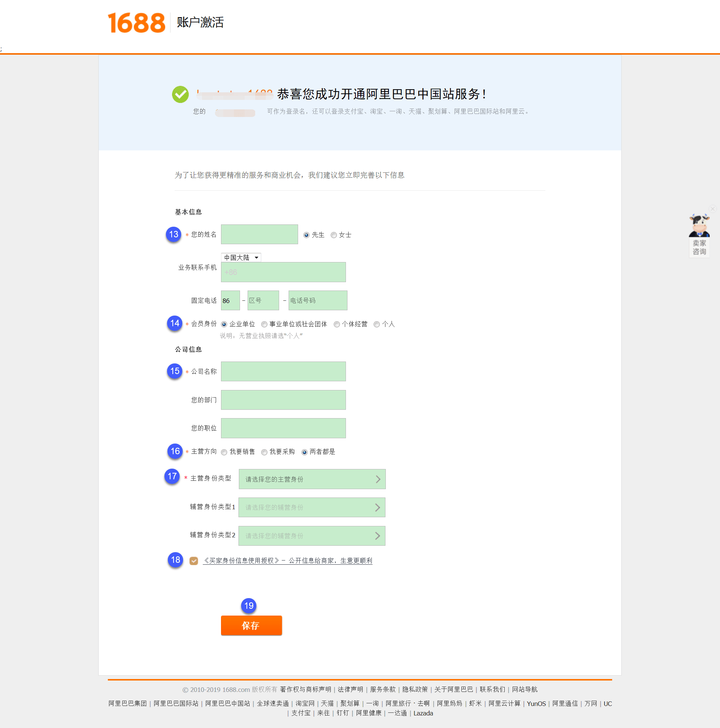The height and width of the screenshot is (728, 720).
Task: Click the 您的姓名 name input field
Action: [x=259, y=234]
